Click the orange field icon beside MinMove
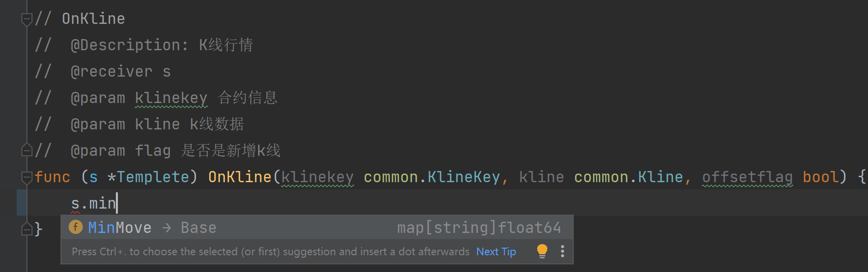This screenshot has height=272, width=868. [76, 227]
